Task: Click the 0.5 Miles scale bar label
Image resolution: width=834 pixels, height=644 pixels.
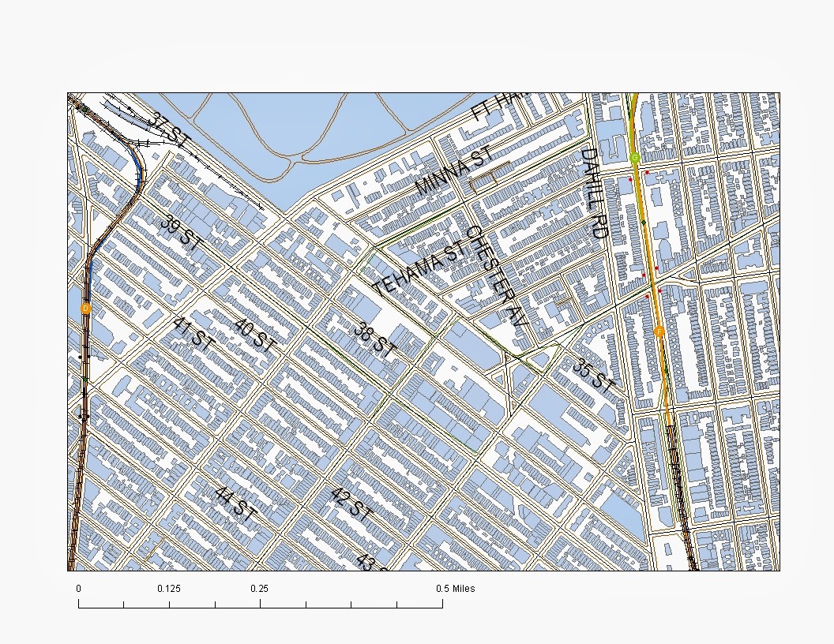Action: (x=455, y=588)
